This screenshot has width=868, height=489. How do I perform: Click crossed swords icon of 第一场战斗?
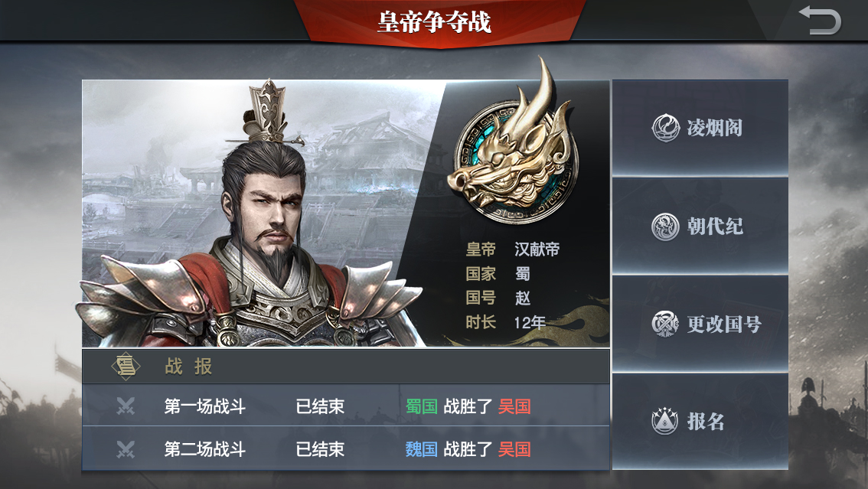pyautogui.click(x=126, y=406)
